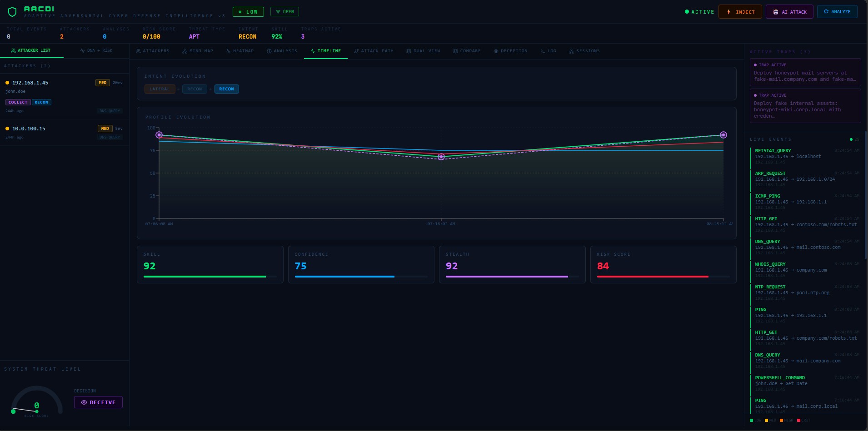Open the ATTACKERS tab in main view
Screen dimensions: 868x431
point(153,51)
